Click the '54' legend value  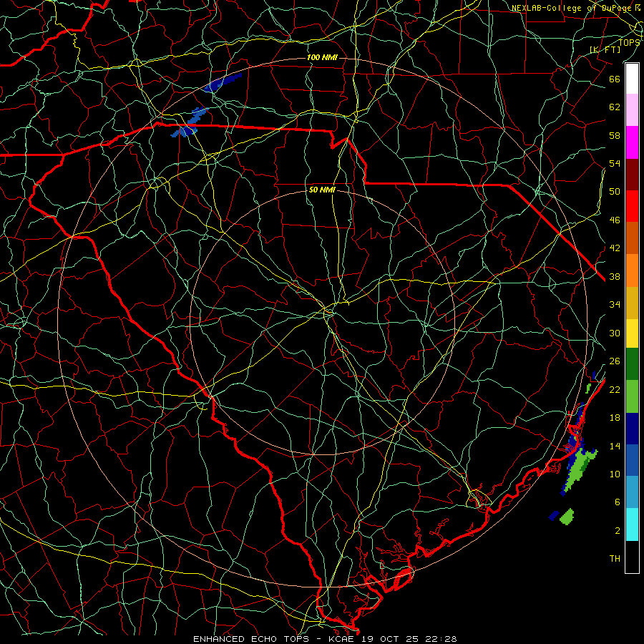pyautogui.click(x=615, y=163)
